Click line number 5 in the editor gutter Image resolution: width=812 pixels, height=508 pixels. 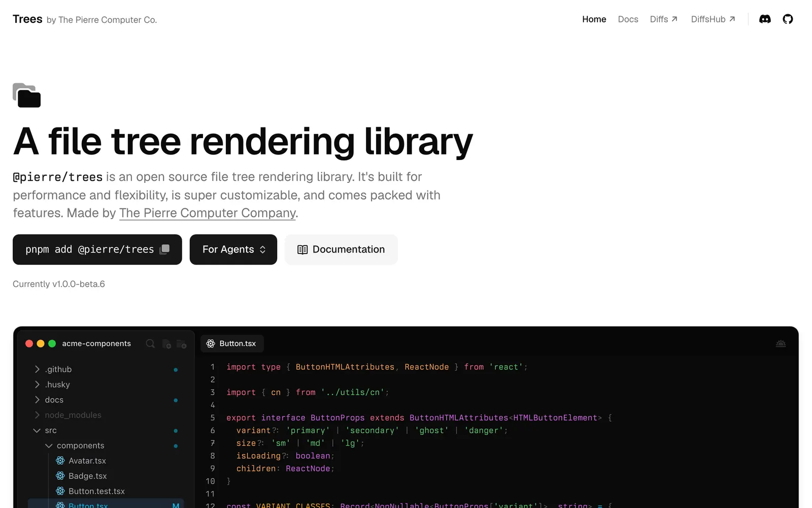(213, 418)
